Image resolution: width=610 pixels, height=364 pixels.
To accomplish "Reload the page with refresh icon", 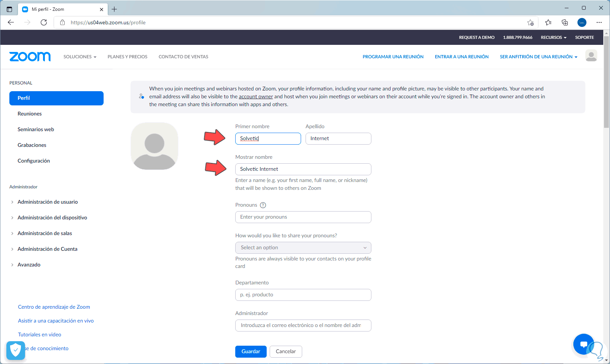I will tap(44, 22).
